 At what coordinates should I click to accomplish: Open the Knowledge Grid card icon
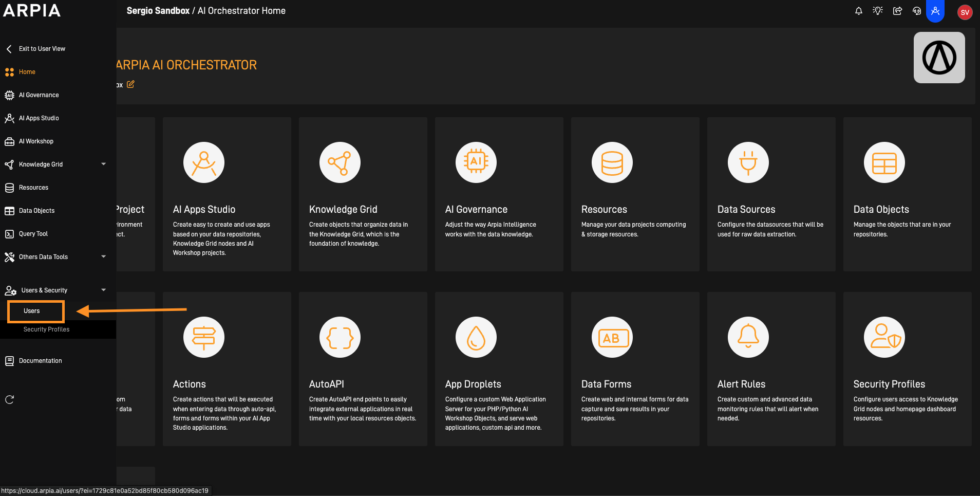coord(340,162)
